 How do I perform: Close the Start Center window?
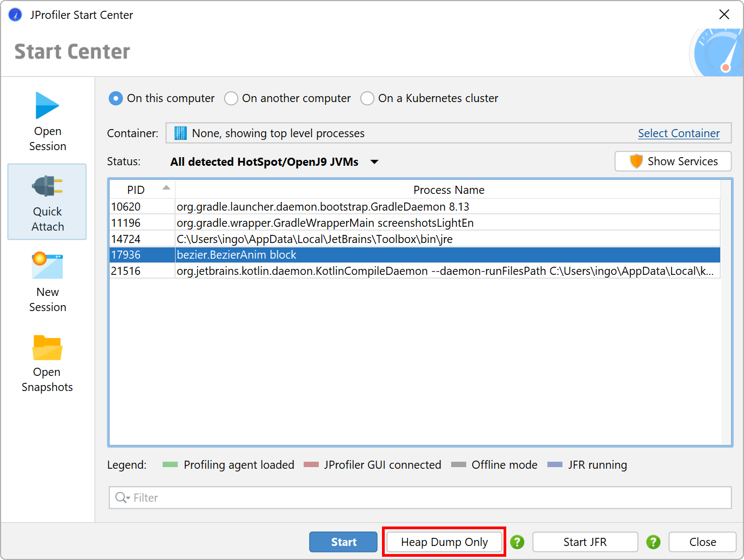coord(724,15)
